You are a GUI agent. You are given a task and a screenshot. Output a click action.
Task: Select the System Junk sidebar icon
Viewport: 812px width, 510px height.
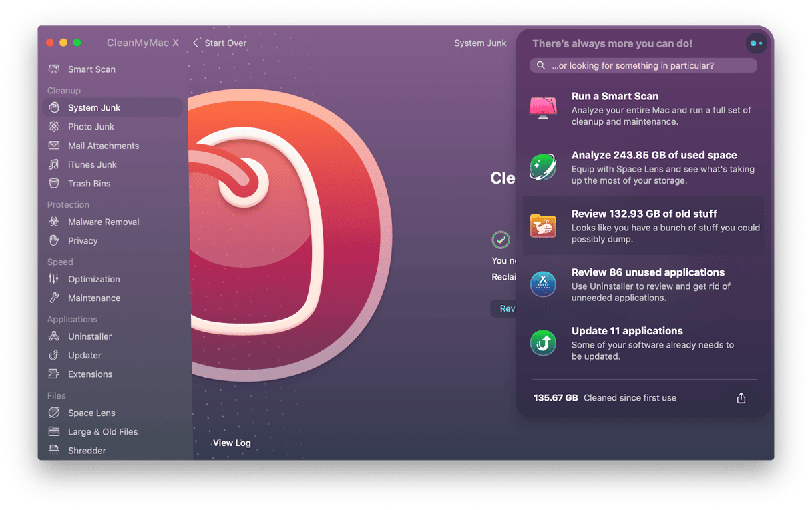click(54, 107)
